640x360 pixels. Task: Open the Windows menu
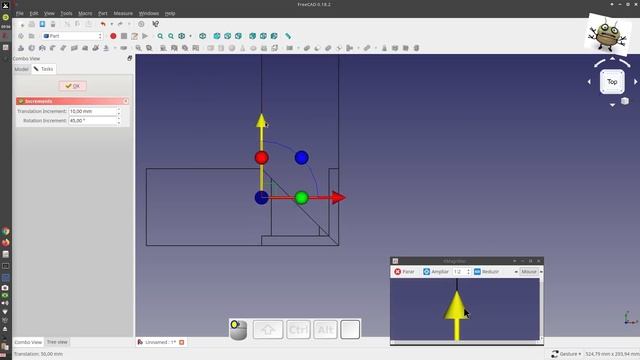pos(149,13)
